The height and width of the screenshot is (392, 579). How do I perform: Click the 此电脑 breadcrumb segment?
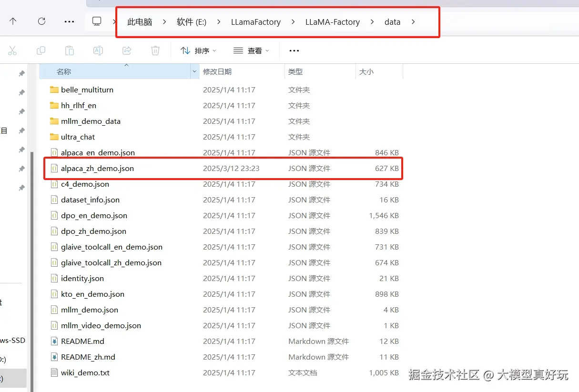(140, 22)
